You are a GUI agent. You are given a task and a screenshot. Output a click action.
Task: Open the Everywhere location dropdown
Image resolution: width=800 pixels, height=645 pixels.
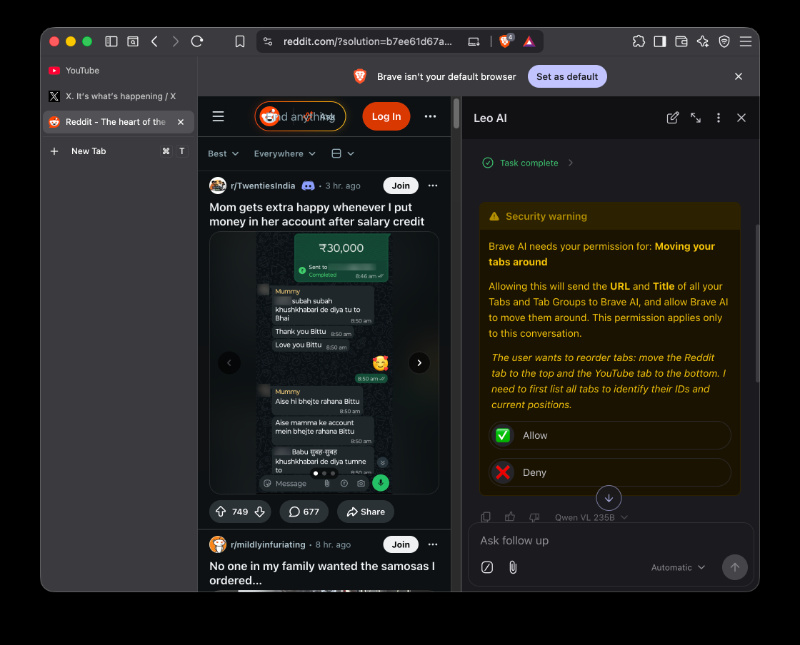[285, 154]
